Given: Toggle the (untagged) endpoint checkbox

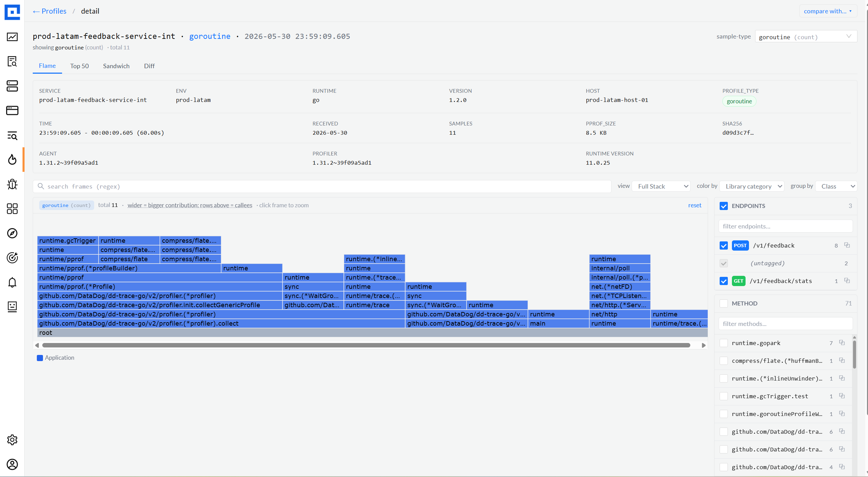Looking at the screenshot, I should (724, 263).
